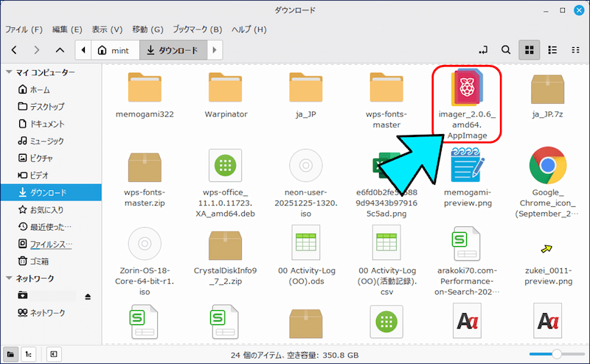Open the ネットワーク browse entry
The width and height of the screenshot is (590, 364).
pyautogui.click(x=51, y=312)
